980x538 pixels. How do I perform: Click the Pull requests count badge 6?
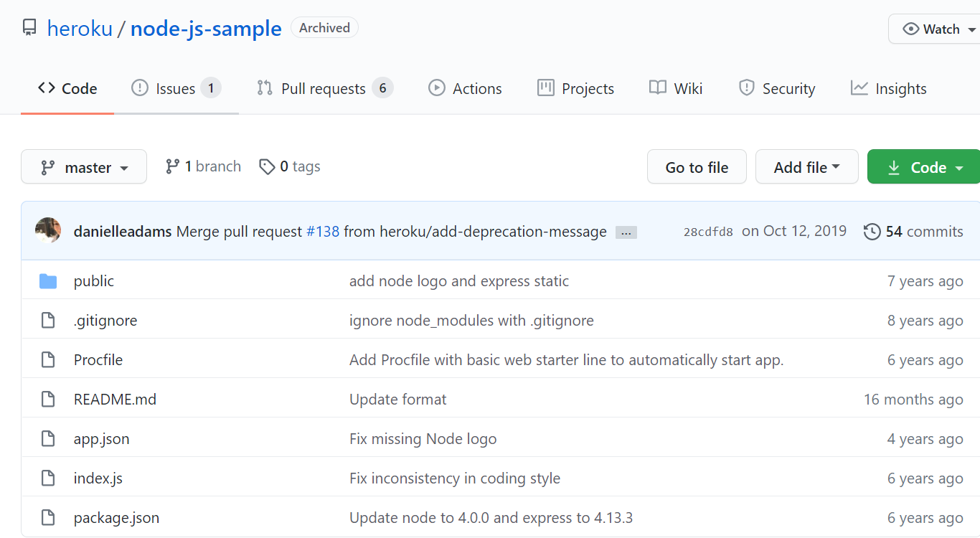(x=382, y=88)
